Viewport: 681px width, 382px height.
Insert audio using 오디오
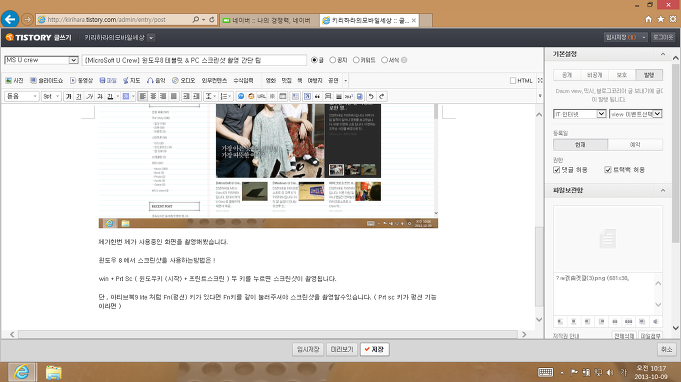click(x=184, y=81)
